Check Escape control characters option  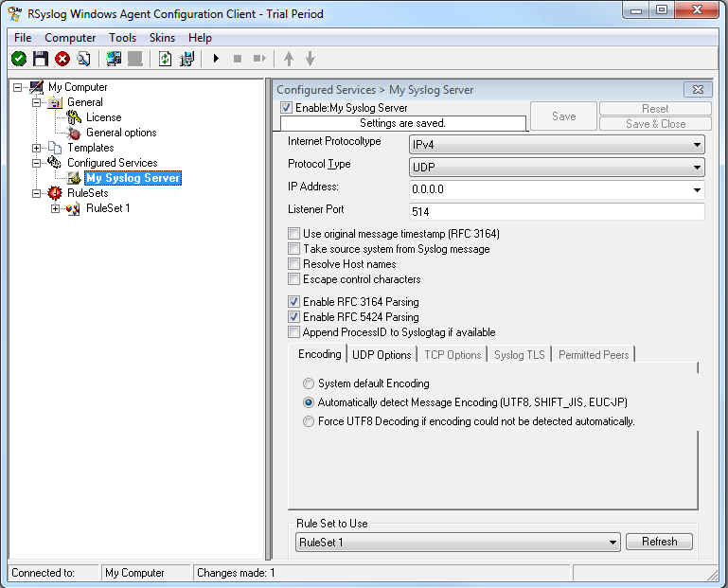[293, 278]
